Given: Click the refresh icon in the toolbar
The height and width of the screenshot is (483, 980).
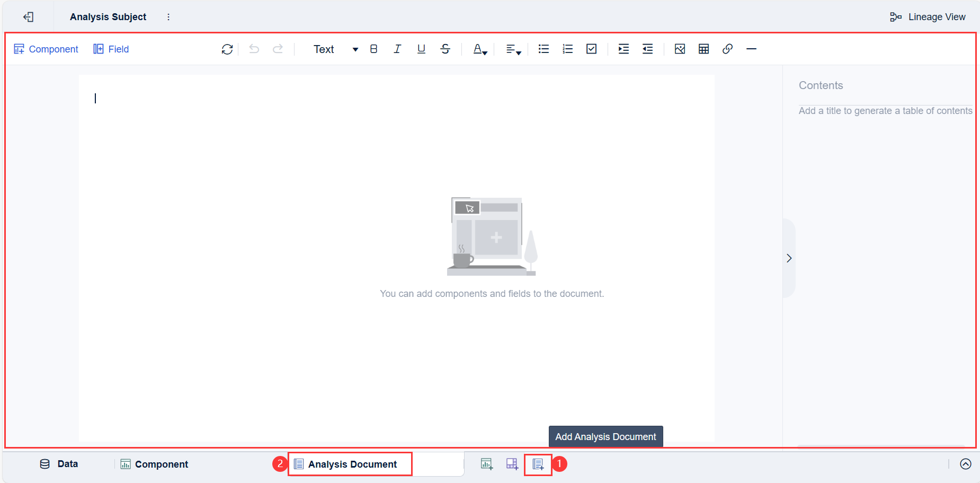Looking at the screenshot, I should pyautogui.click(x=227, y=49).
